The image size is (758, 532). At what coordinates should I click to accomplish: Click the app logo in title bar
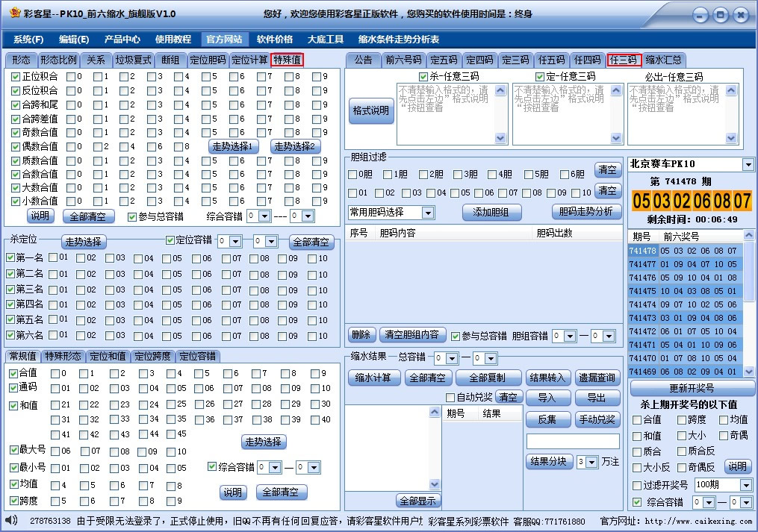tap(16, 14)
